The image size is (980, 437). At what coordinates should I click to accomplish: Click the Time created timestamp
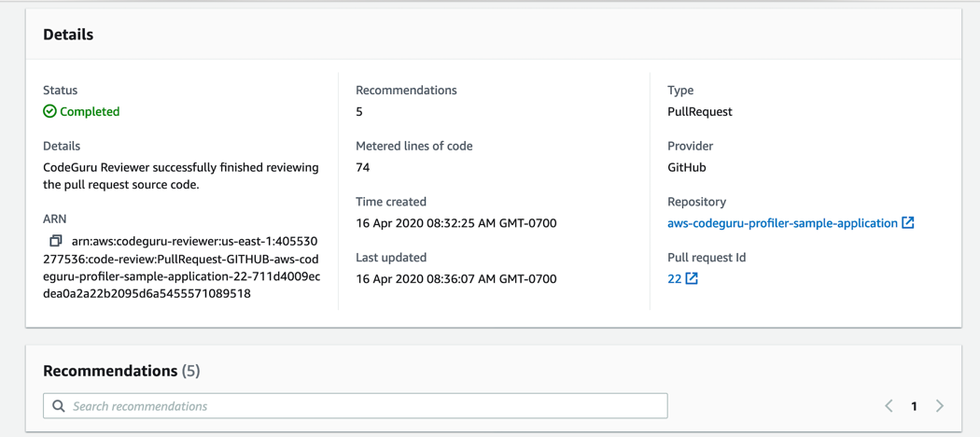(x=455, y=223)
